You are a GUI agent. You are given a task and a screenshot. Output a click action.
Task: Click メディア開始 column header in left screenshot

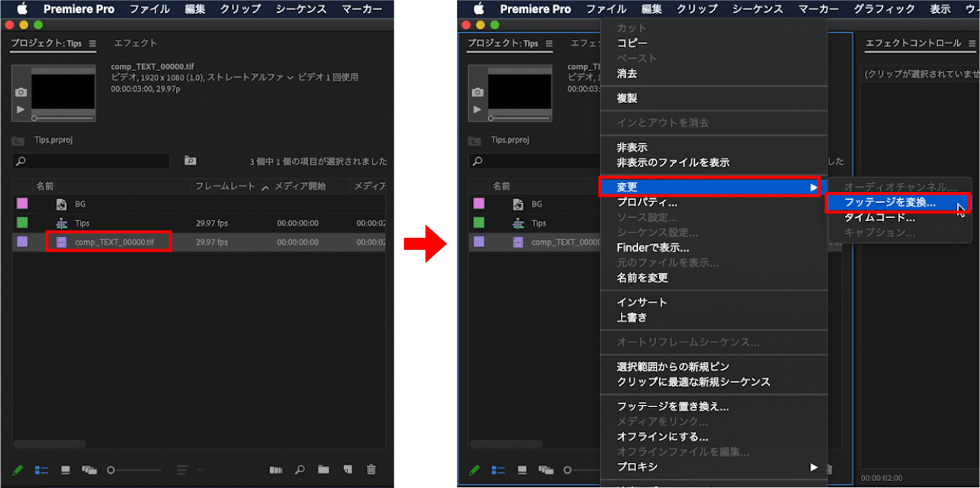tap(300, 186)
